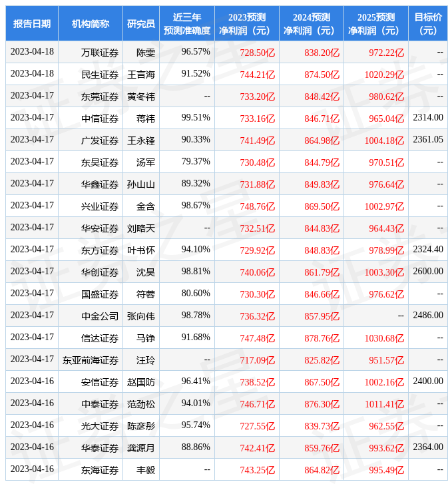
Task: Click the 研究员 column header
Action: [141, 23]
